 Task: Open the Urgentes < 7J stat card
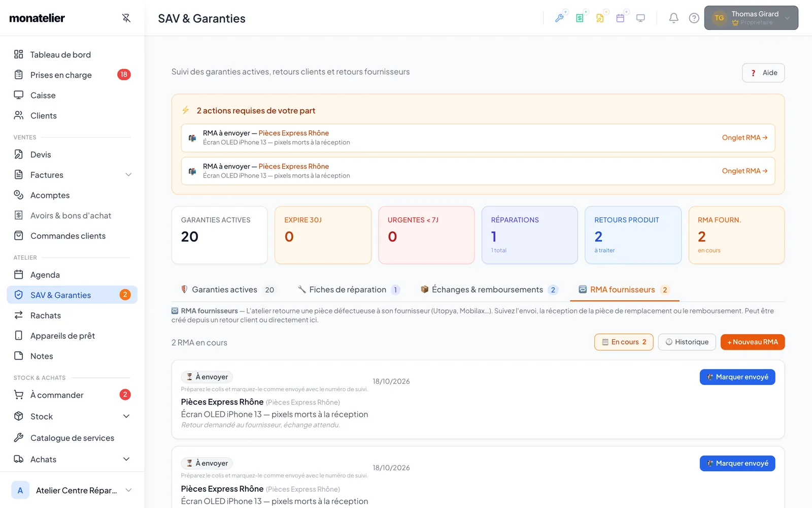426,235
